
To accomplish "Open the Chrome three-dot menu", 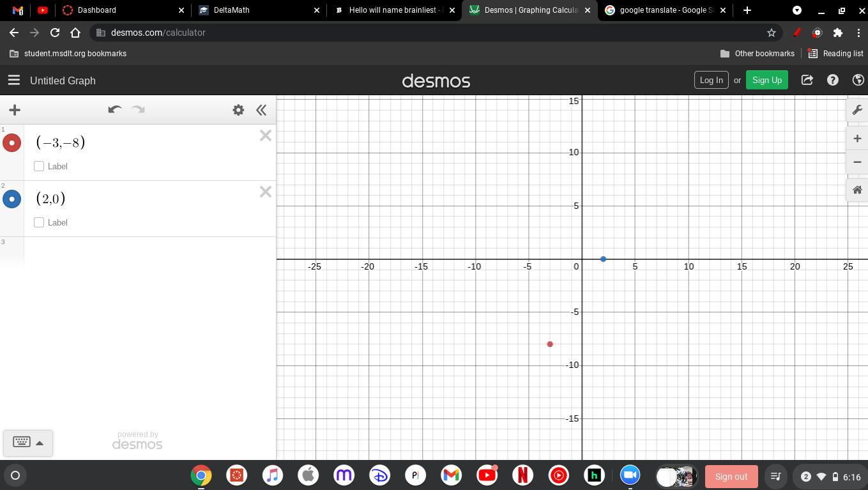I will tap(858, 33).
